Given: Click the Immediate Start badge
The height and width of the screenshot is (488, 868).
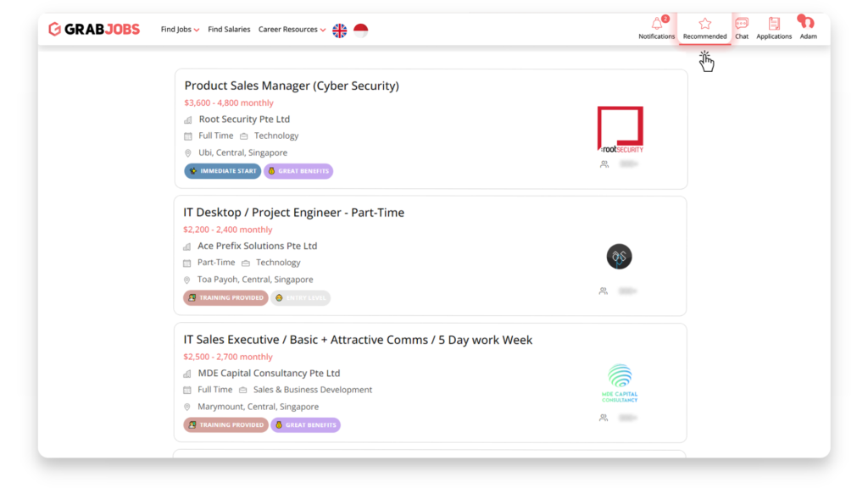Looking at the screenshot, I should pyautogui.click(x=223, y=171).
